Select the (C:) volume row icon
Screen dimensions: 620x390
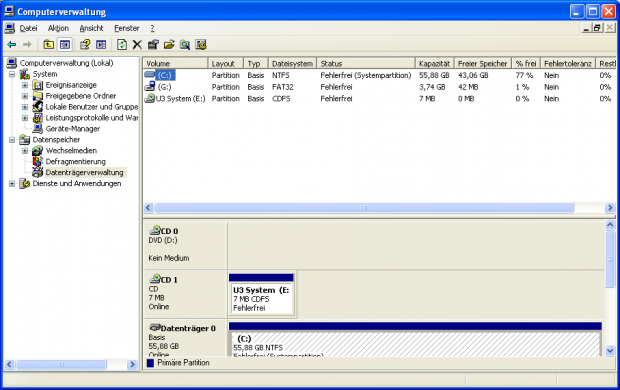pos(149,75)
